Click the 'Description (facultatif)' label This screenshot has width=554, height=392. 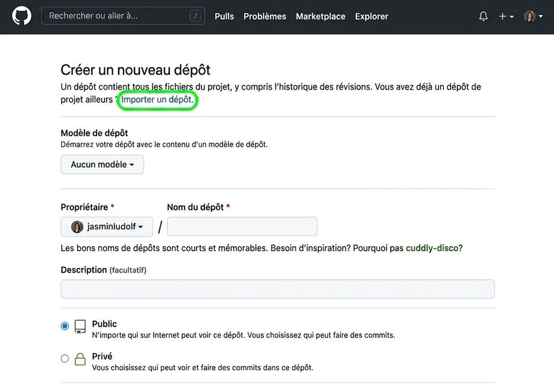(x=104, y=270)
